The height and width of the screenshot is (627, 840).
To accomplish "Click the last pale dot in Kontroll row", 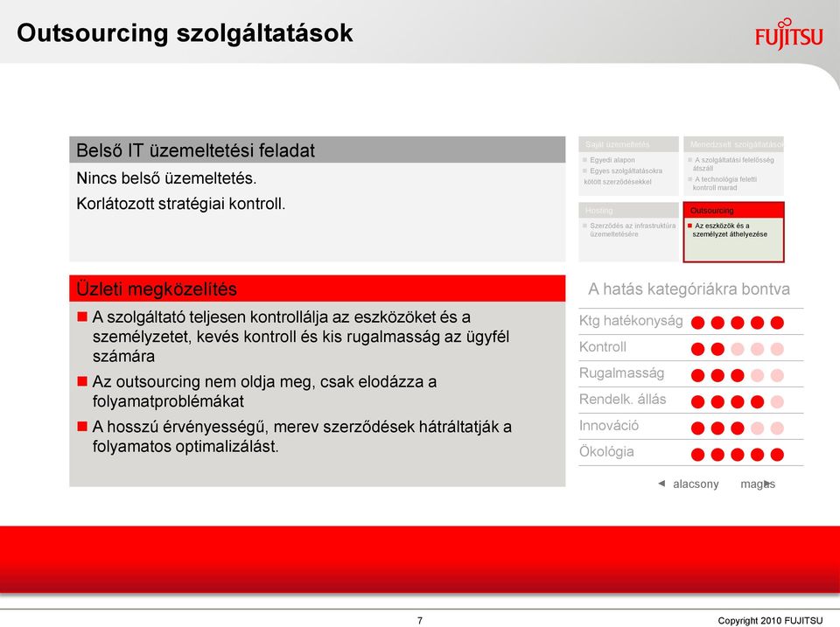I will 777,349.
